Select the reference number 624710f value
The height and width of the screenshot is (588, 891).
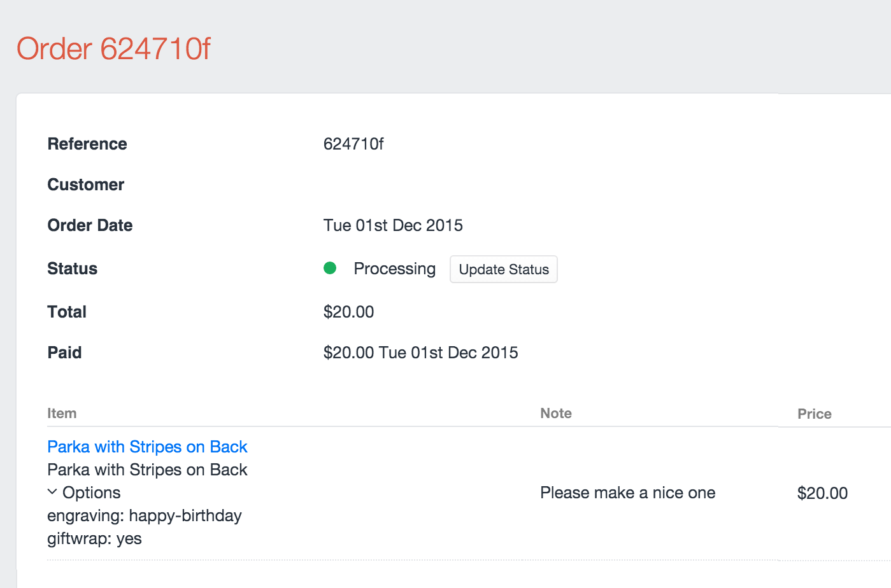point(353,144)
